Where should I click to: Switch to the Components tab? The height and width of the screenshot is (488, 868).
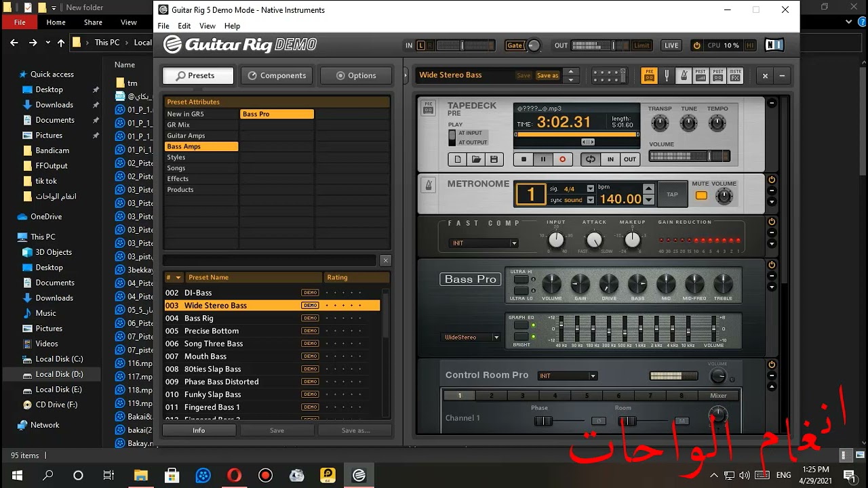pyautogui.click(x=277, y=75)
